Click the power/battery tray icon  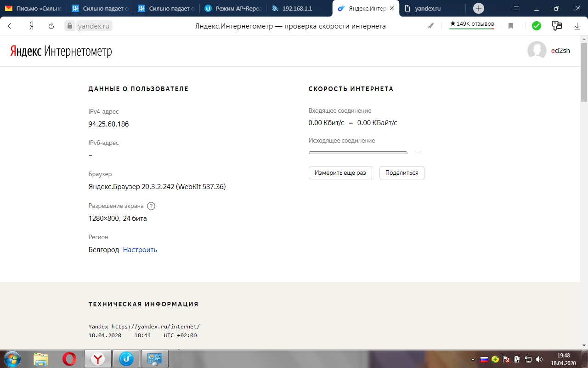[517, 359]
